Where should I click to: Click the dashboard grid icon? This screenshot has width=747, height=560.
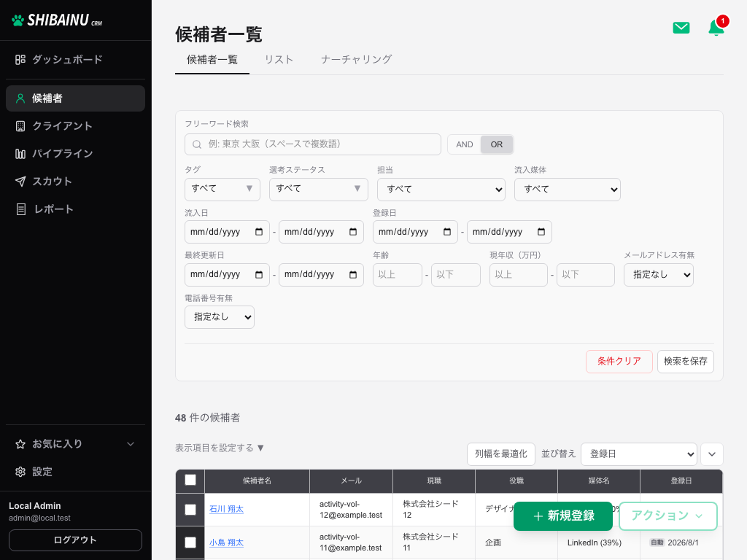click(x=20, y=60)
